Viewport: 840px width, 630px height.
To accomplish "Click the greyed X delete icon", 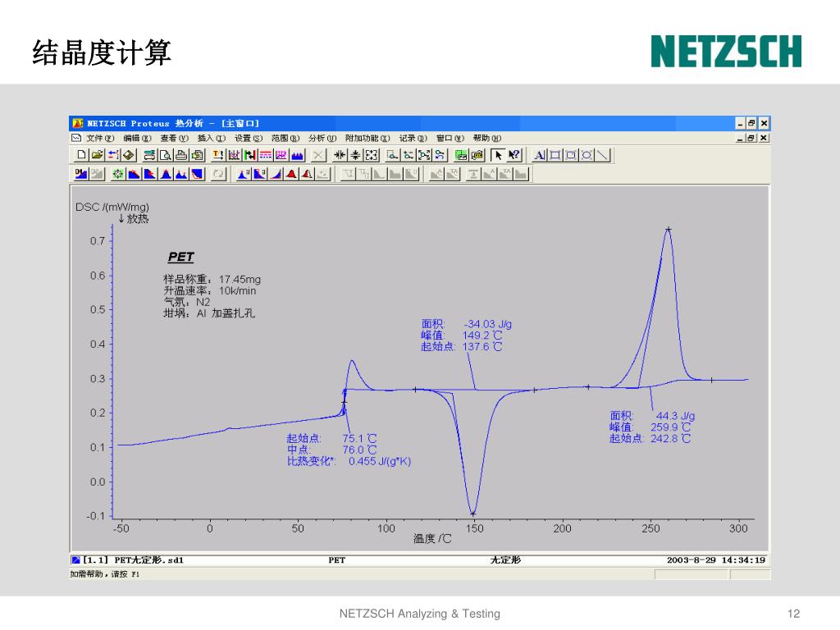I will (318, 155).
